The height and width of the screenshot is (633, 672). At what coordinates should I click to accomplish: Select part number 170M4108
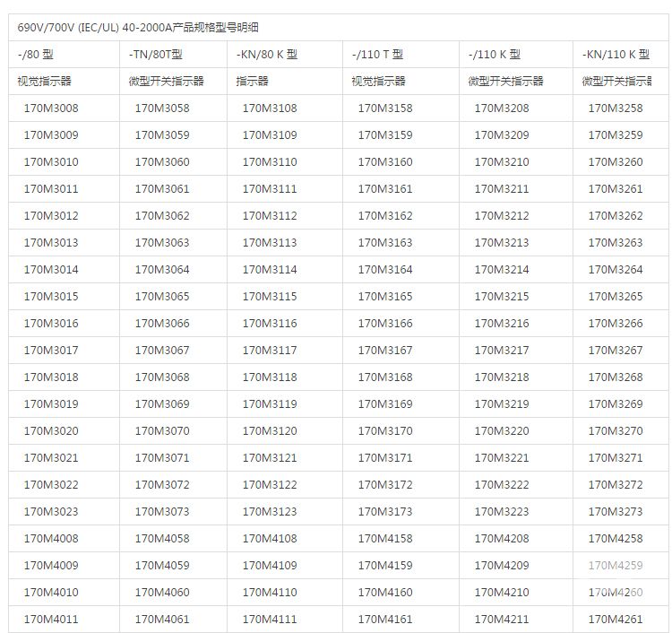click(270, 539)
